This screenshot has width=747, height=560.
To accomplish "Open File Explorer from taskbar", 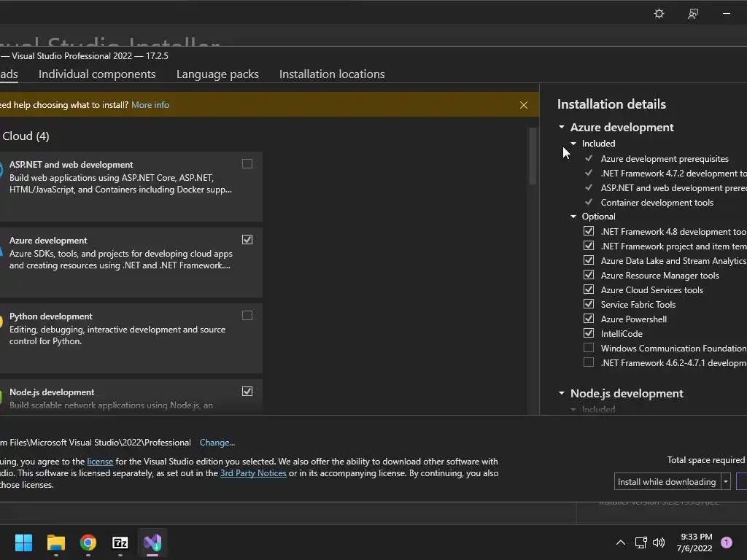I will click(x=55, y=542).
